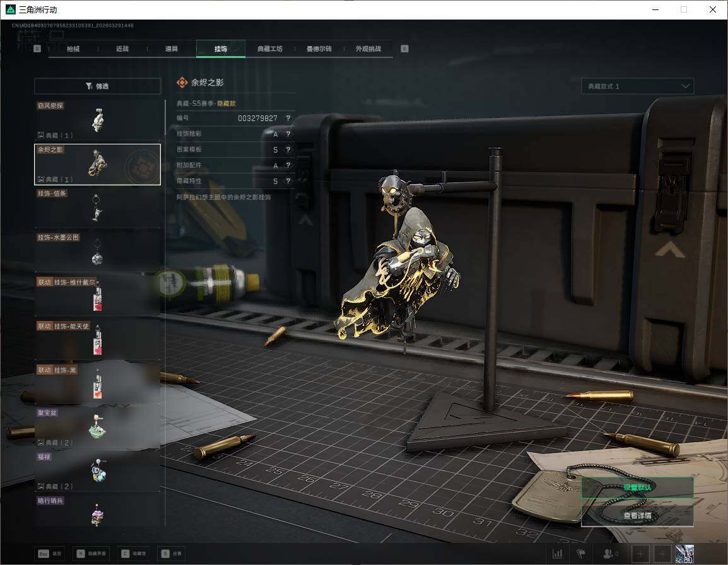Select the 福禄 charm item
Image resolution: width=728 pixels, height=565 pixels.
pyautogui.click(x=98, y=472)
